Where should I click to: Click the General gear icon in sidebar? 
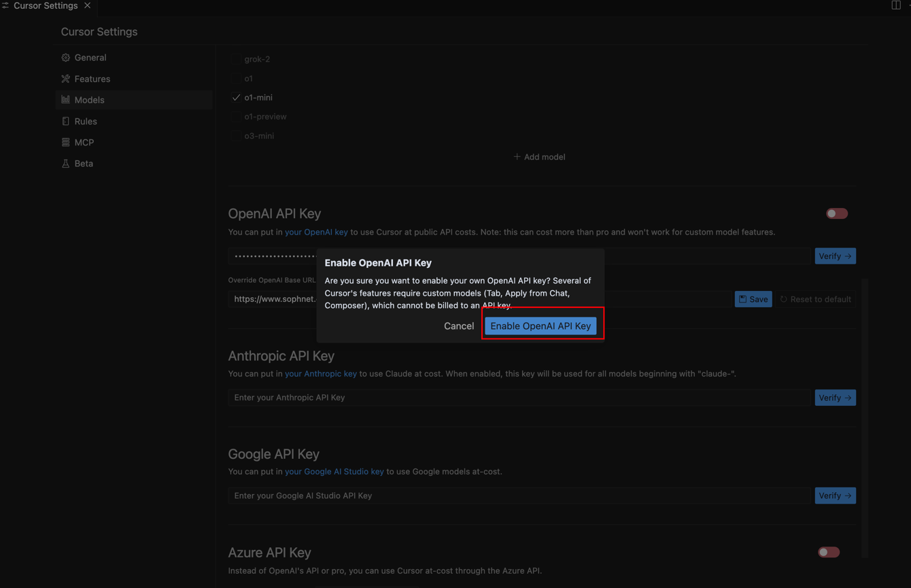(x=66, y=58)
